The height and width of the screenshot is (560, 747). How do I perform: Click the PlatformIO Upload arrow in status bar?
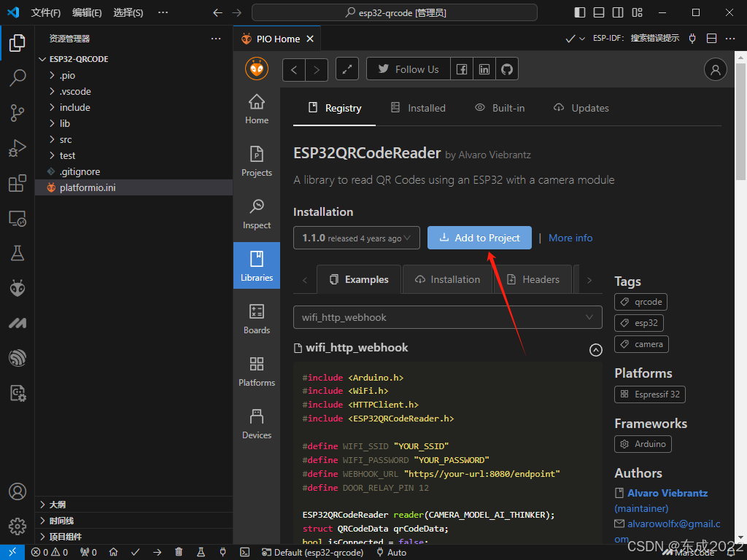tap(158, 553)
